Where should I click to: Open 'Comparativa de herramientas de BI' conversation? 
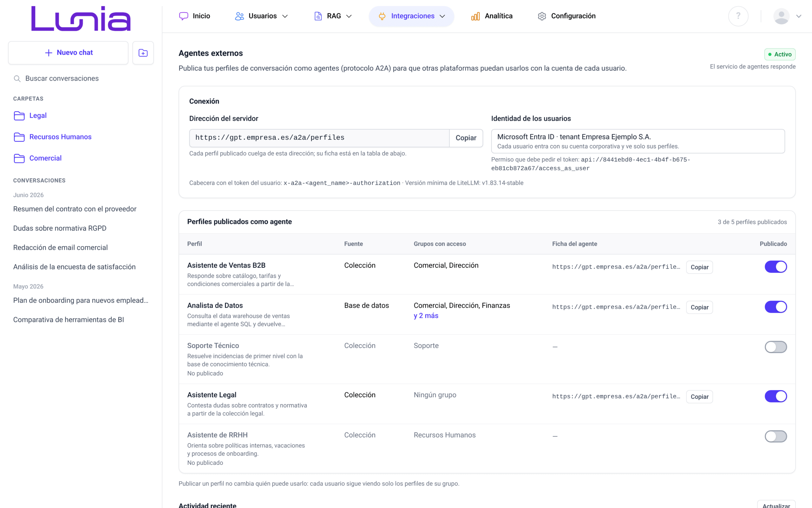point(69,319)
